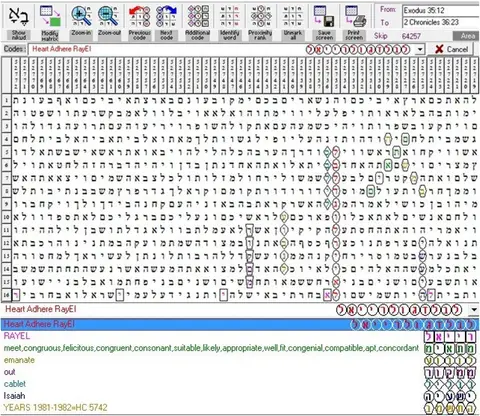This screenshot has height=416, width=480.
Task: Click the Hebrew letters beside the Isaiah entry
Action: (x=450, y=396)
